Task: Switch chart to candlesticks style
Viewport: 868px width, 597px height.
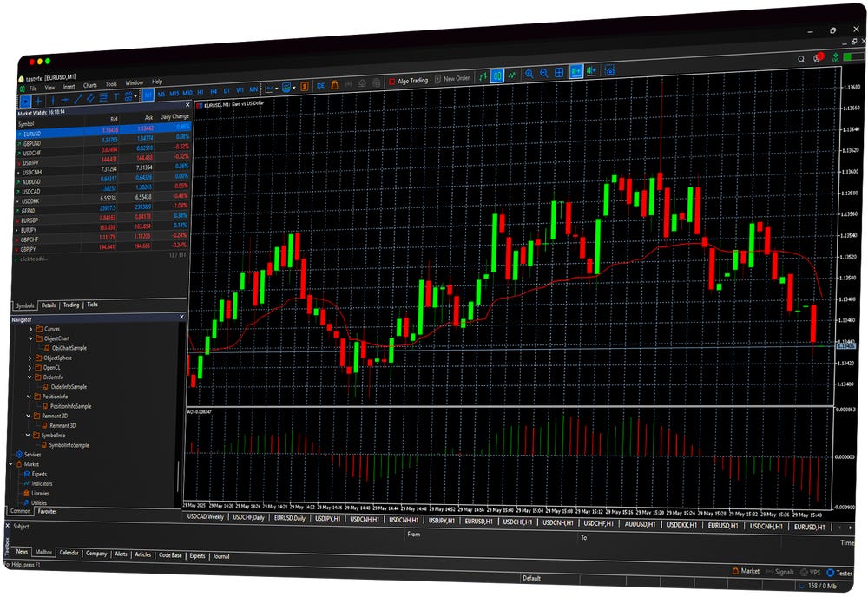Action: click(497, 75)
